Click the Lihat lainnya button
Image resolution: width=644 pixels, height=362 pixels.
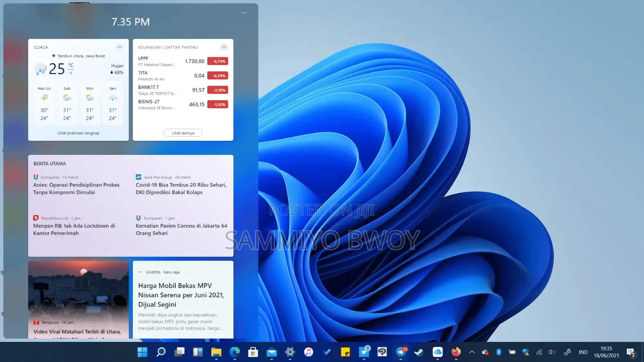pyautogui.click(x=183, y=133)
